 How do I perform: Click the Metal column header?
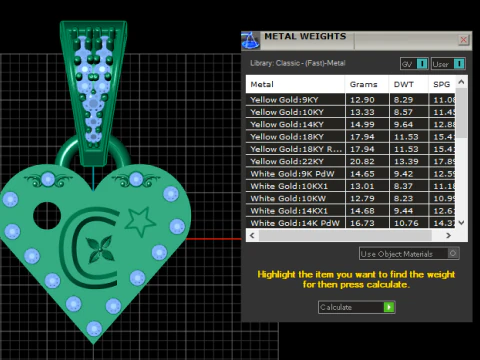pos(295,84)
